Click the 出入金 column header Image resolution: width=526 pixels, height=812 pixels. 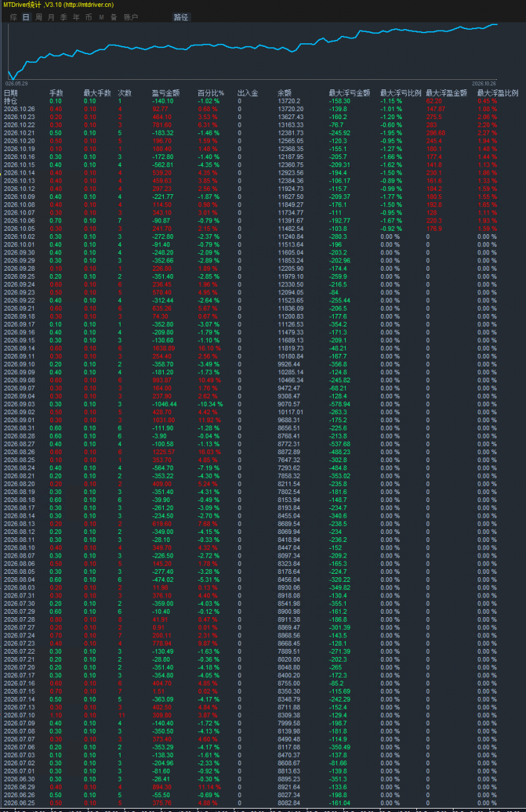(248, 93)
